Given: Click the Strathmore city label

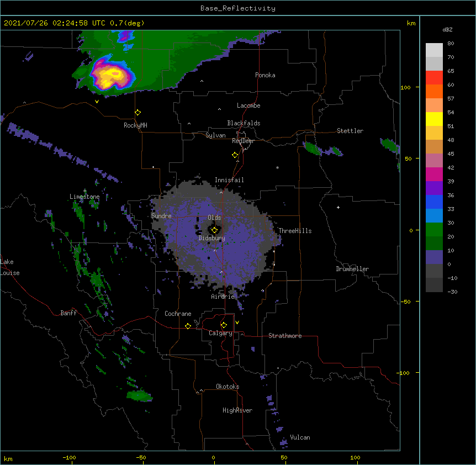Looking at the screenshot, I should pos(285,336).
